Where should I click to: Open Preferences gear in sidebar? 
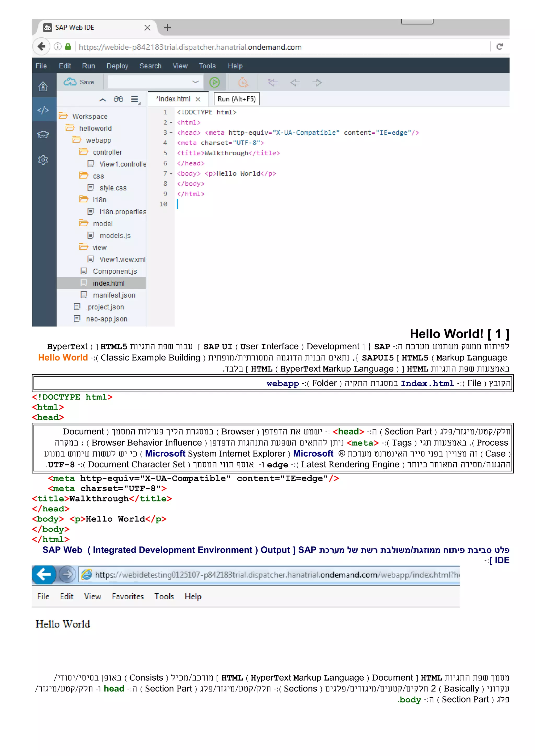(43, 160)
